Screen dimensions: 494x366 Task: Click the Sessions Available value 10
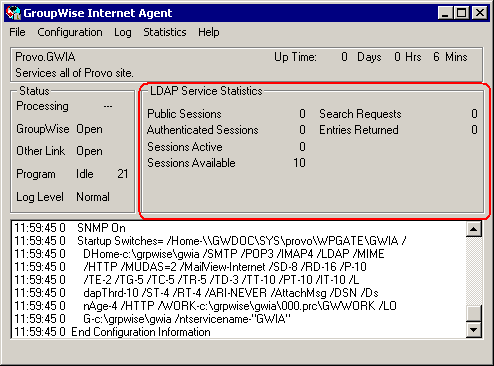coord(299,163)
